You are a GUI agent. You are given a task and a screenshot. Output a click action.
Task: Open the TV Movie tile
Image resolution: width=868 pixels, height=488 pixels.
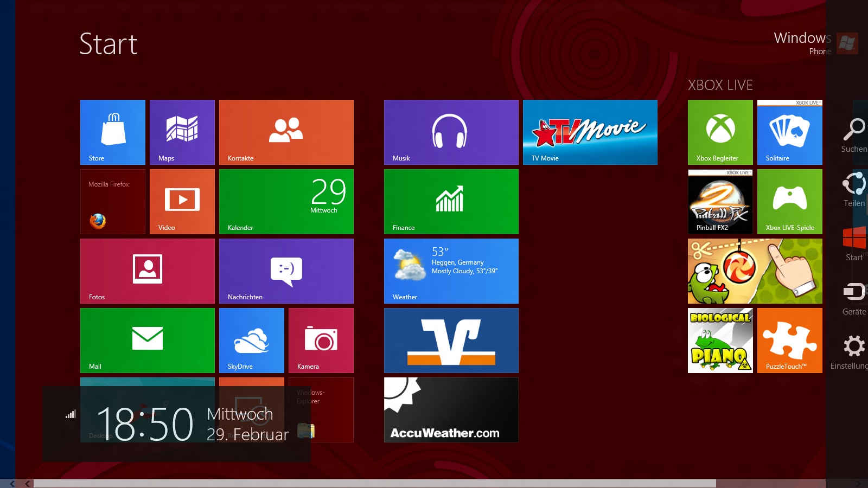click(590, 132)
